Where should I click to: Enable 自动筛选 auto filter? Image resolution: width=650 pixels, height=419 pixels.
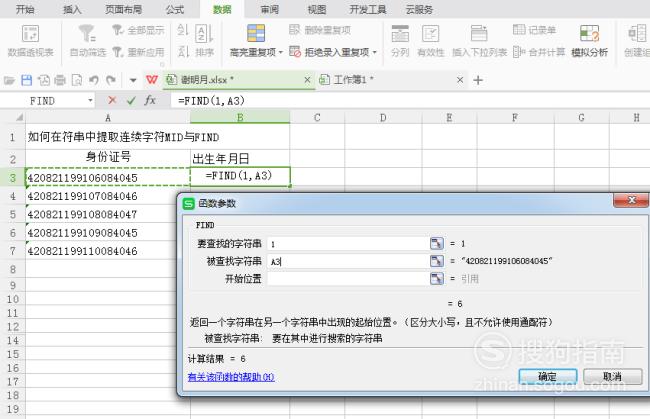(x=87, y=40)
